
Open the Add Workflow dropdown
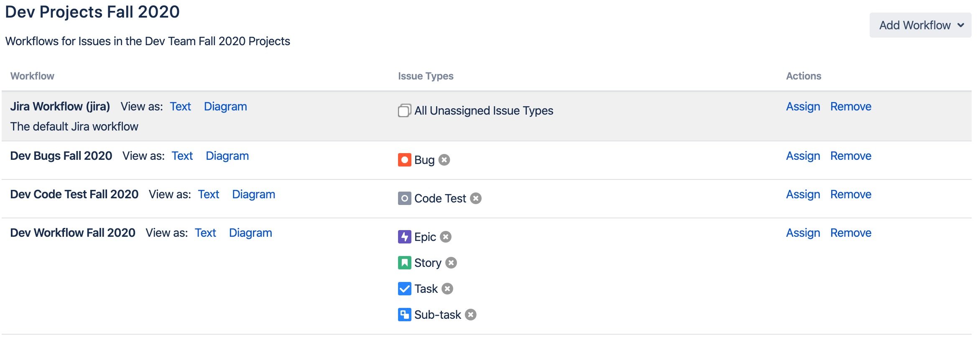tap(920, 25)
